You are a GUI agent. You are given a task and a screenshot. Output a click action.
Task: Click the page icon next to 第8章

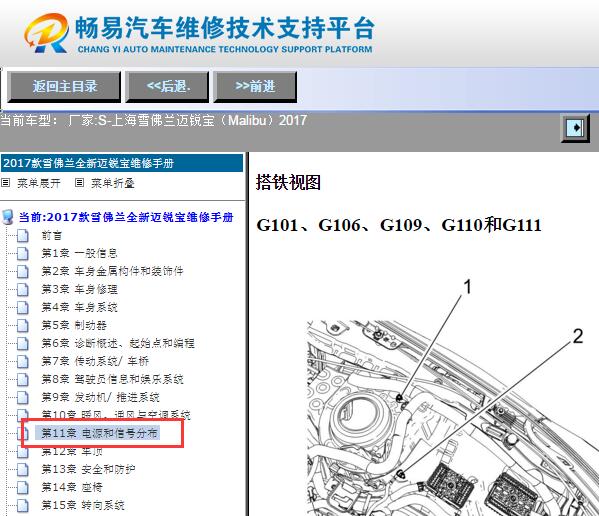click(23, 379)
